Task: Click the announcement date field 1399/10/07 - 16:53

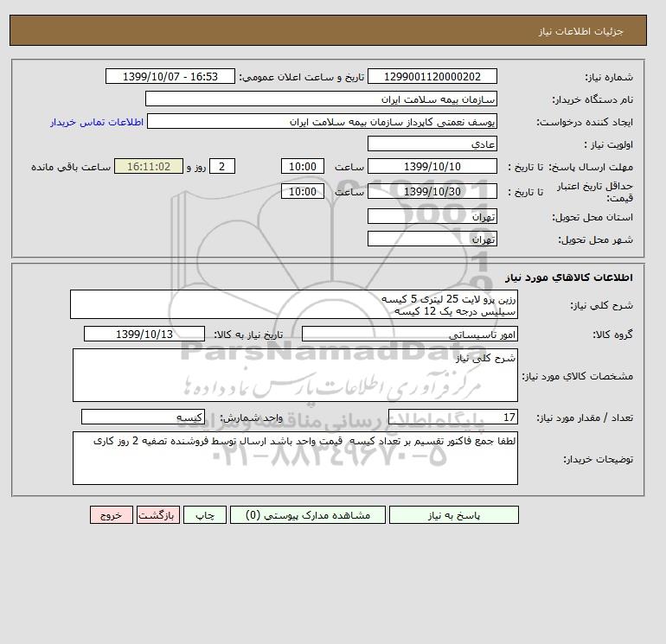Action: point(170,76)
